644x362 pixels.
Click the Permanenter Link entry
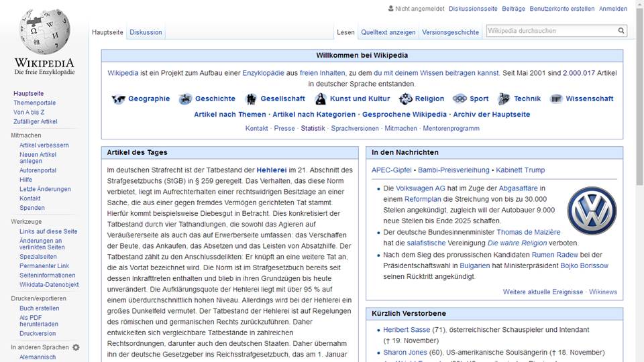44,266
